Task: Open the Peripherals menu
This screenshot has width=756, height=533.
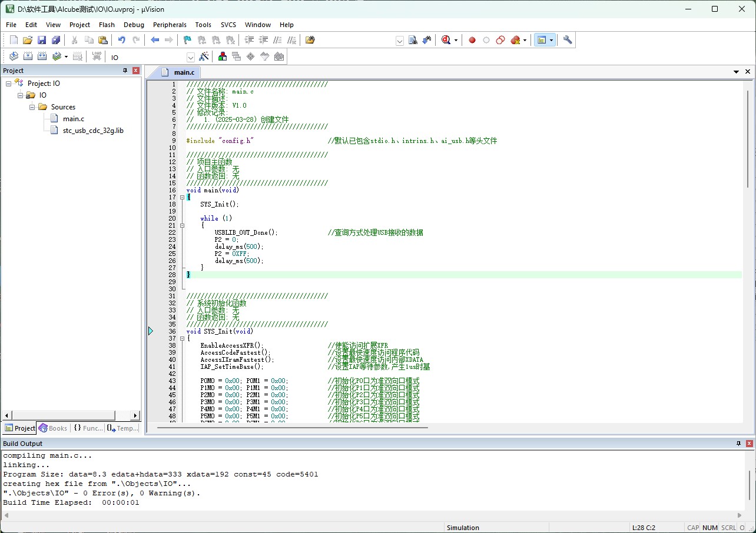Action: click(170, 25)
